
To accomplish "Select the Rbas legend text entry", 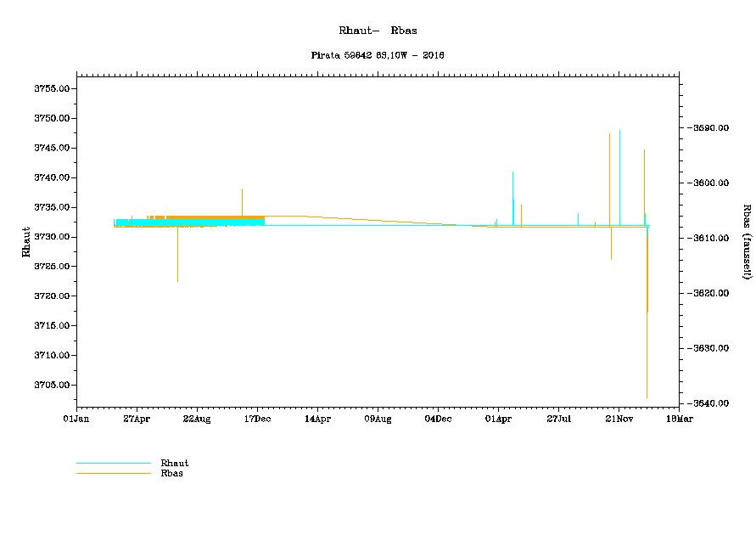I will click(x=171, y=473).
